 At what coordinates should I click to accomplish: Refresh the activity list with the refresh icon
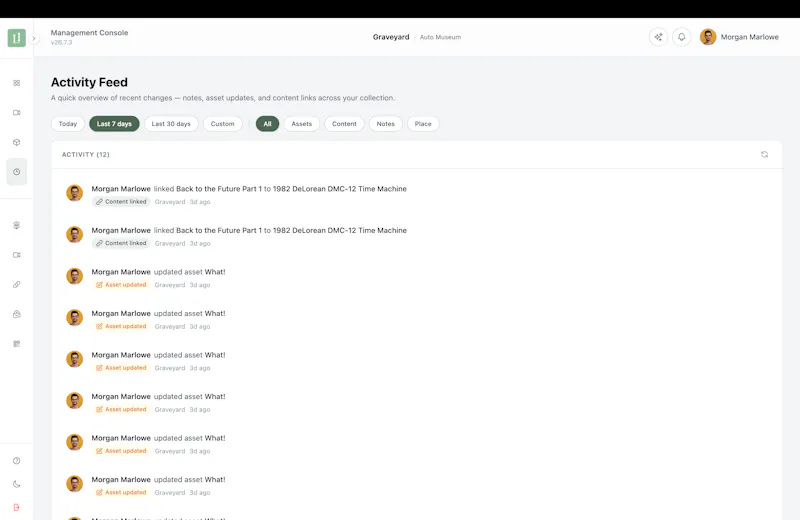pos(764,155)
